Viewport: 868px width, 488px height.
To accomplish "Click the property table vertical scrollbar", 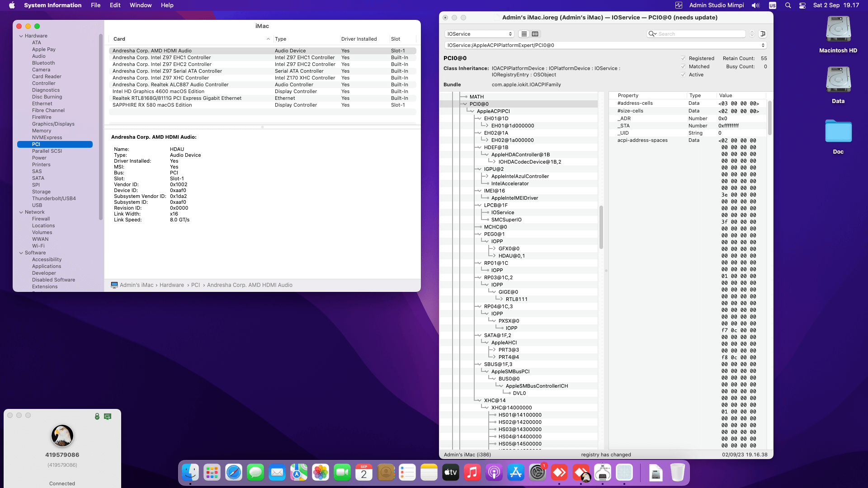I will pos(769,117).
